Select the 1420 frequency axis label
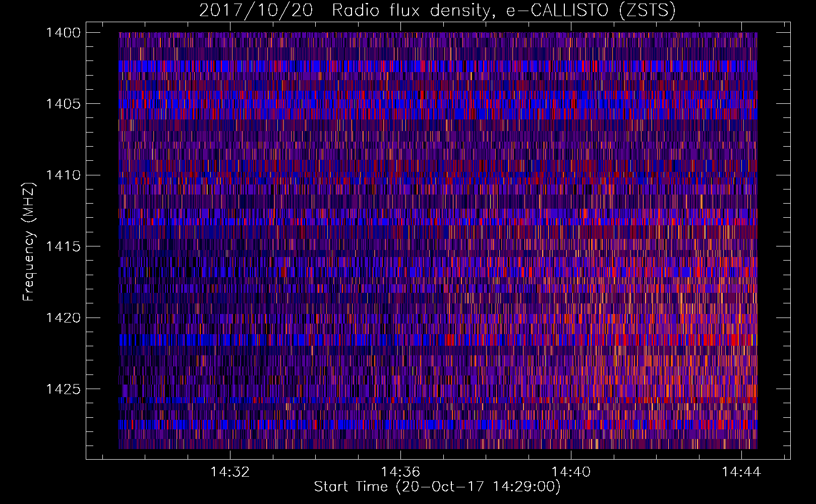This screenshot has width=816, height=504. 63,318
